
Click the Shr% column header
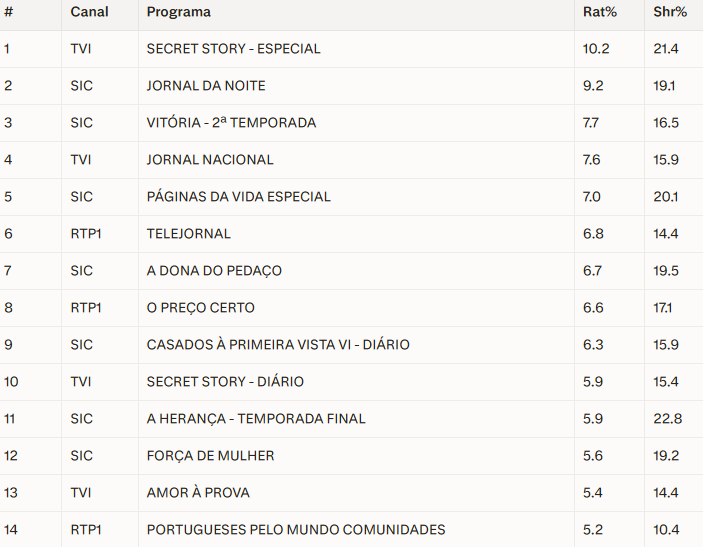click(670, 12)
